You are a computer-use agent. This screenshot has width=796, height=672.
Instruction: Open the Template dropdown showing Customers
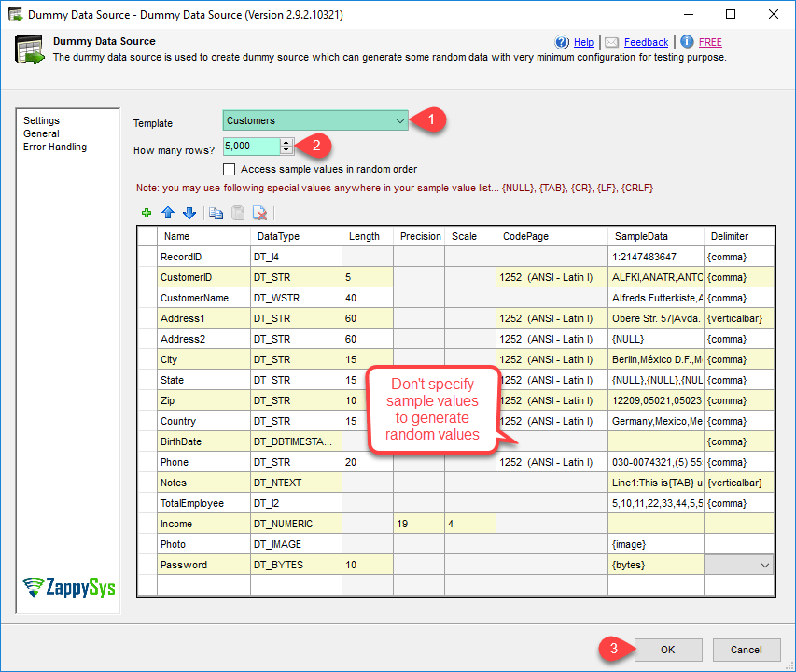click(x=402, y=120)
